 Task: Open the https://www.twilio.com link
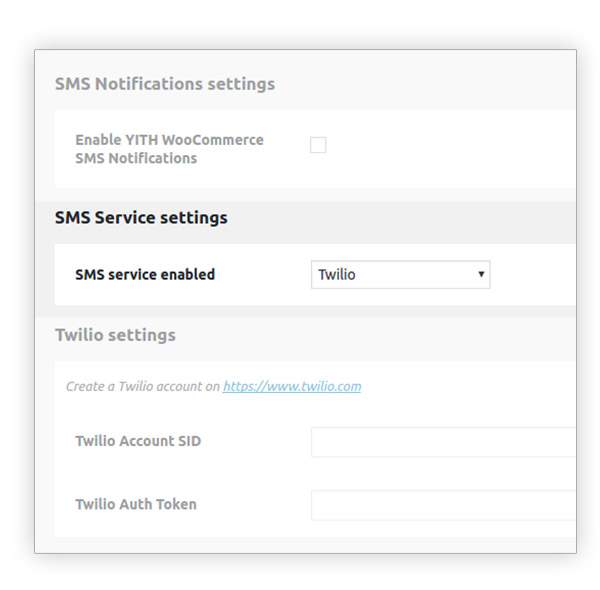(x=292, y=386)
